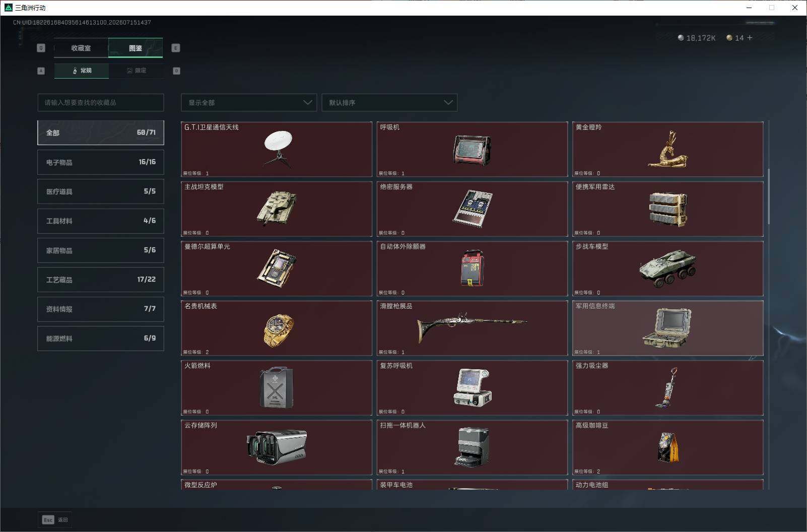Filter by 资料情报 7/7 category
Viewport: 807px width, 532px height.
point(101,309)
